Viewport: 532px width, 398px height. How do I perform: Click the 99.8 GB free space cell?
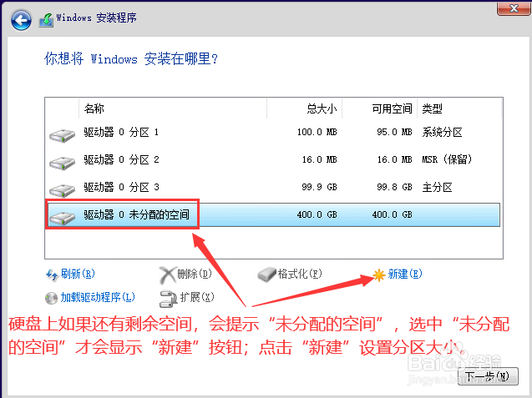tap(394, 187)
